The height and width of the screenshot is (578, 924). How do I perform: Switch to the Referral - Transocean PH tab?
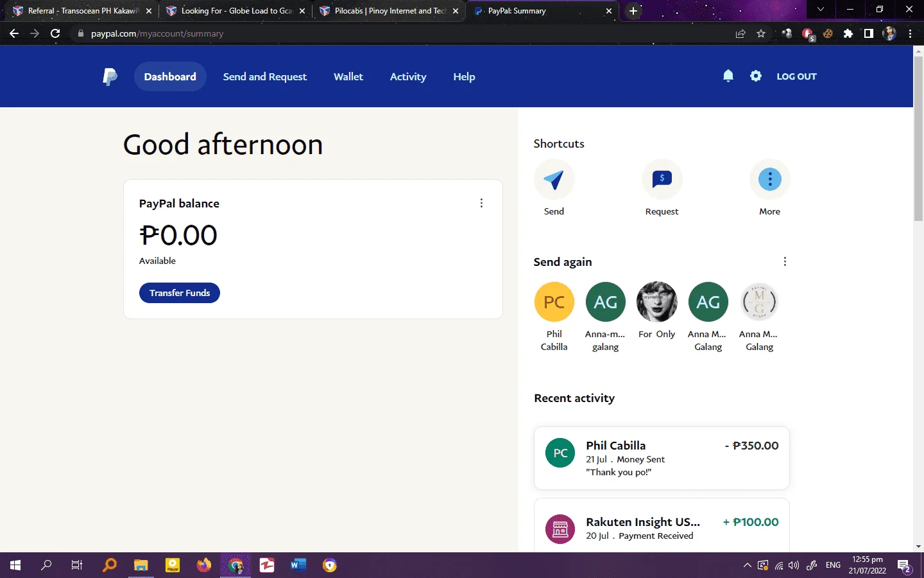click(x=81, y=11)
